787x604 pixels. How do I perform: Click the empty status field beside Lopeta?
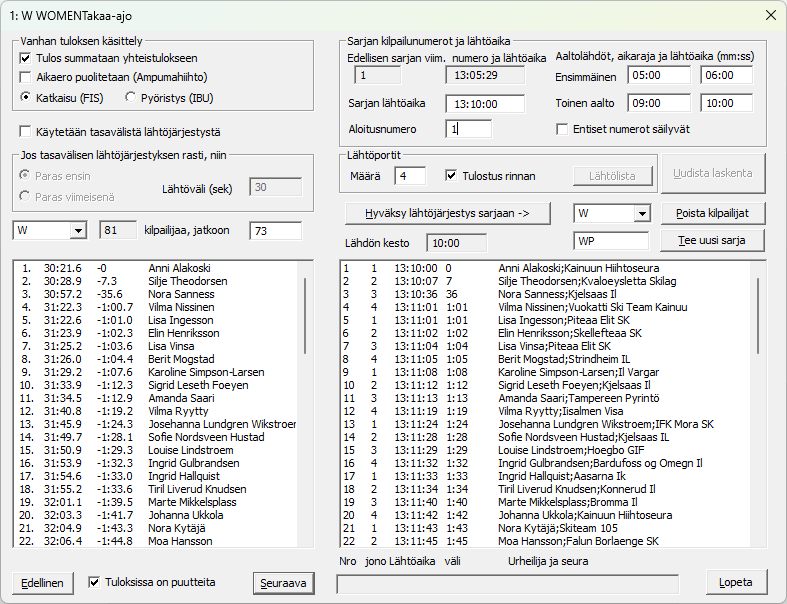[x=507, y=584]
